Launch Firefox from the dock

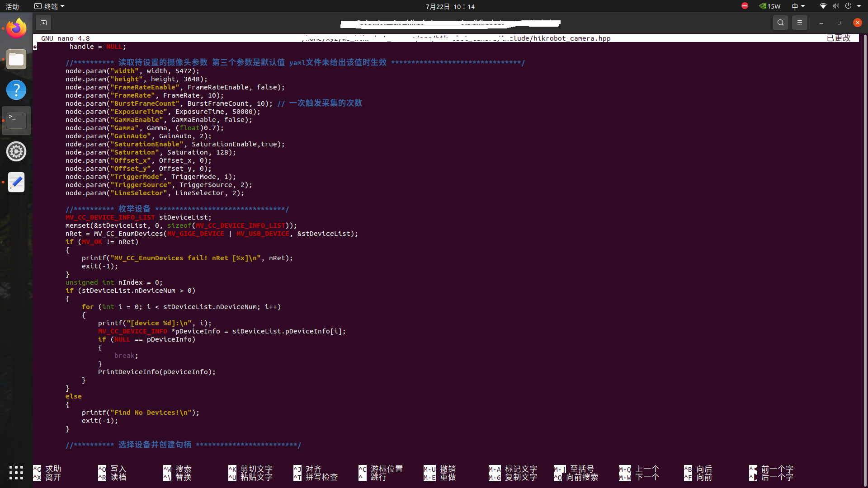[16, 29]
